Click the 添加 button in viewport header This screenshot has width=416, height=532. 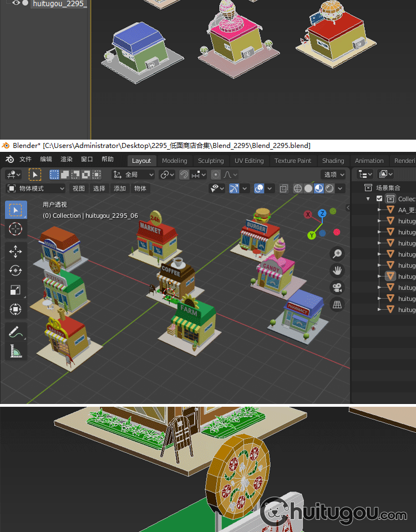[x=120, y=188]
